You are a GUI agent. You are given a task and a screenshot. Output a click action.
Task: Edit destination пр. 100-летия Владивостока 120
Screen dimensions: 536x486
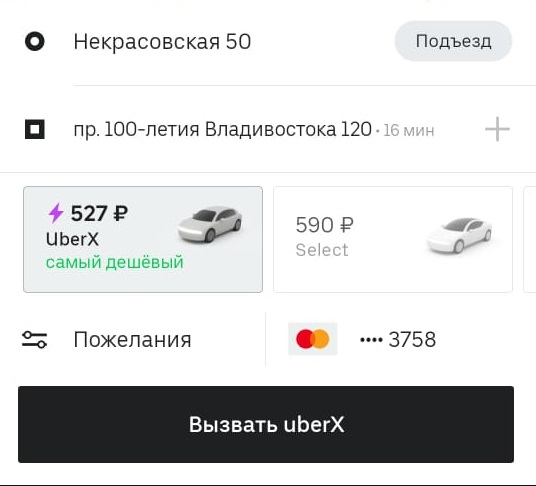point(223,130)
